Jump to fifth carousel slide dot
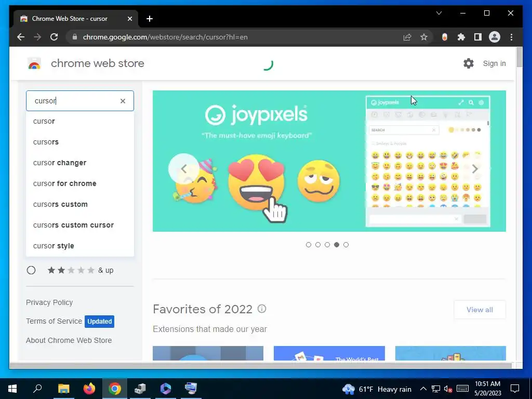Viewport: 532px width, 399px height. [x=345, y=245]
